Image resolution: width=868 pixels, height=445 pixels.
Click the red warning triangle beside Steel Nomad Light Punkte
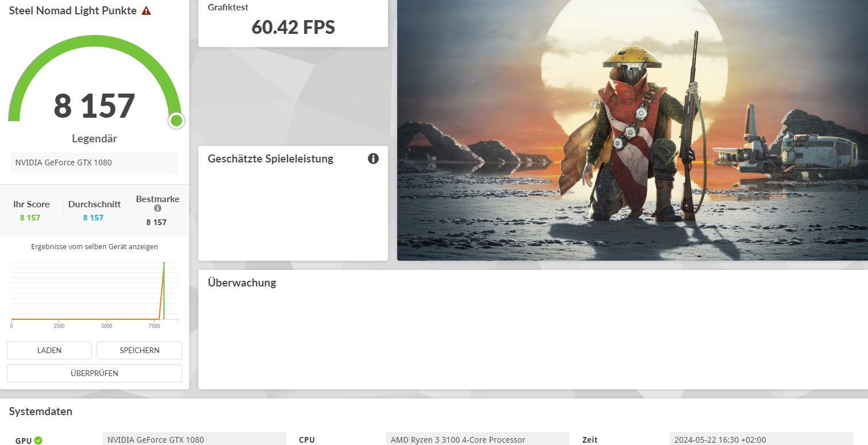[x=146, y=11]
